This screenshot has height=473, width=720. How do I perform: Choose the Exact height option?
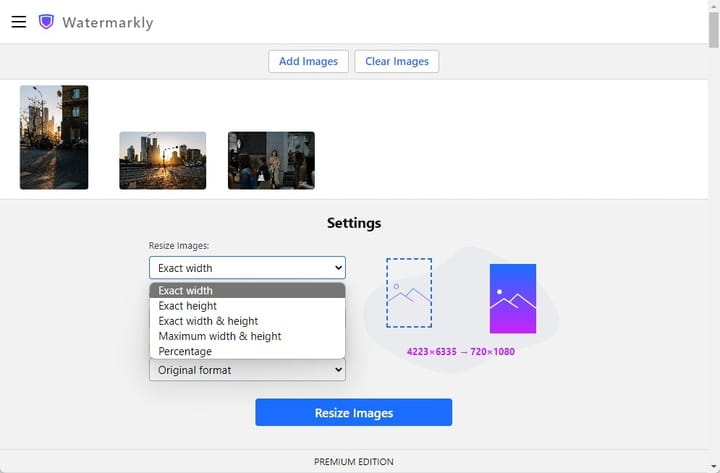tap(247, 306)
